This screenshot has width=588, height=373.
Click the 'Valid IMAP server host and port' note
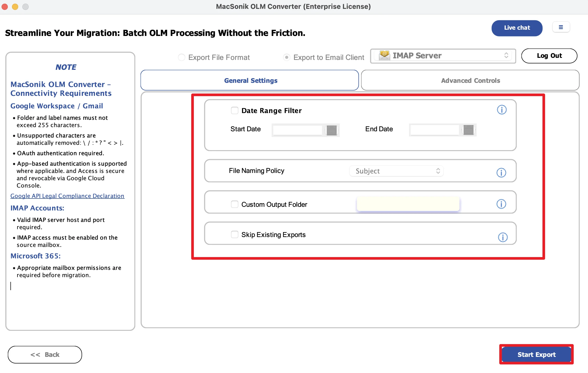tap(61, 223)
